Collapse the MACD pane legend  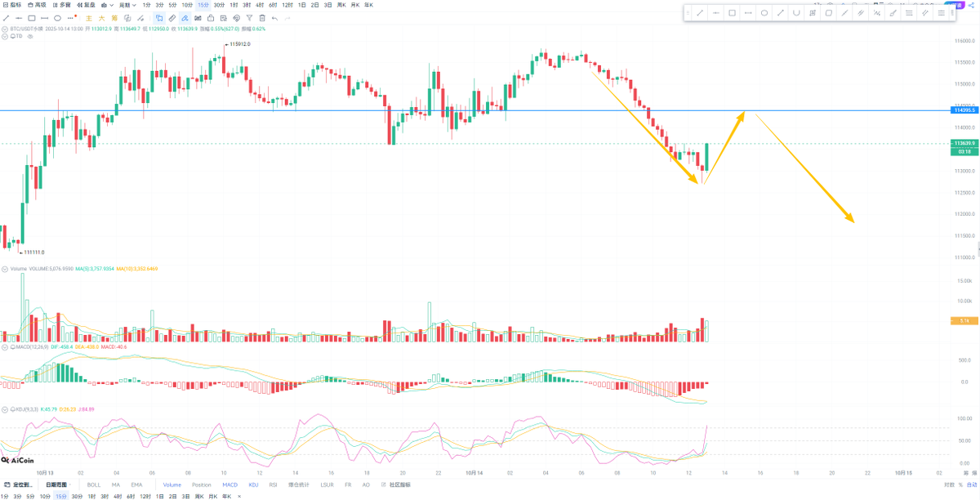tap(5, 347)
